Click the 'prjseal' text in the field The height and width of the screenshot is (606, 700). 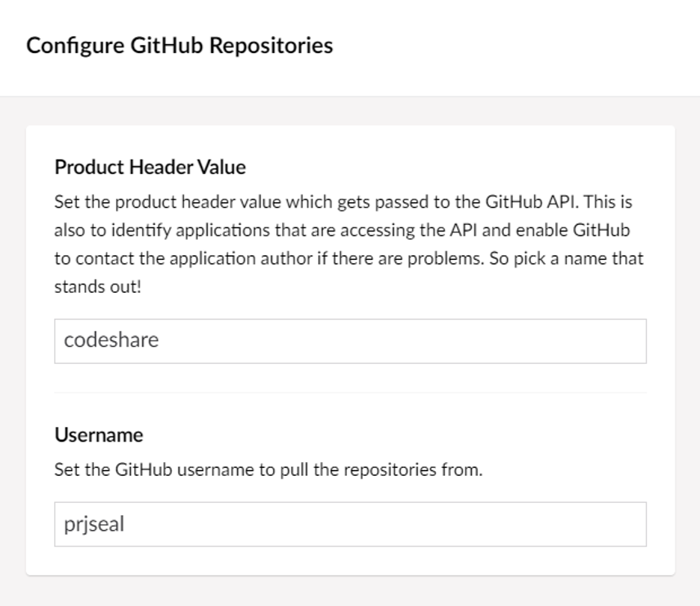[94, 524]
